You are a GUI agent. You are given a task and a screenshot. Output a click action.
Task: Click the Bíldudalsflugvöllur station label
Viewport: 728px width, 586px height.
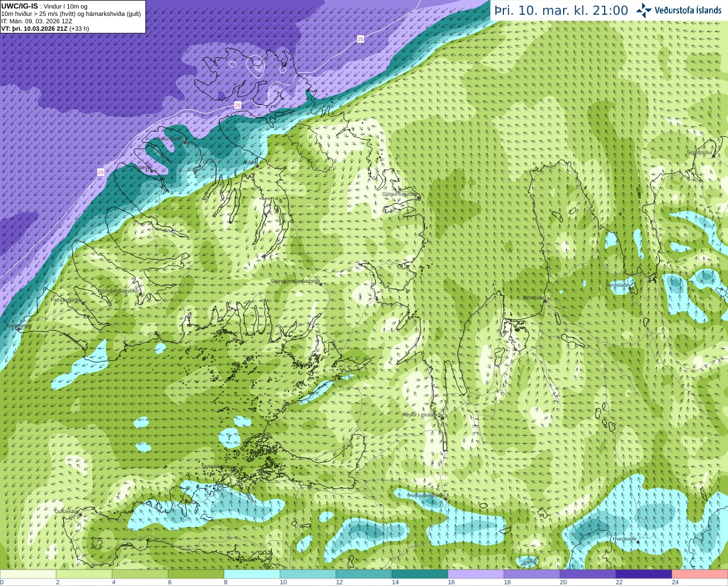coord(118,290)
